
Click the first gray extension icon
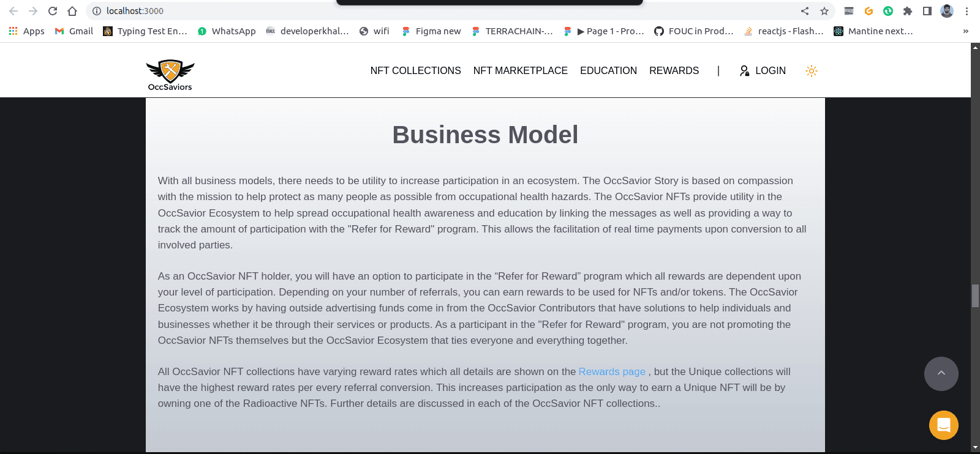tap(849, 11)
